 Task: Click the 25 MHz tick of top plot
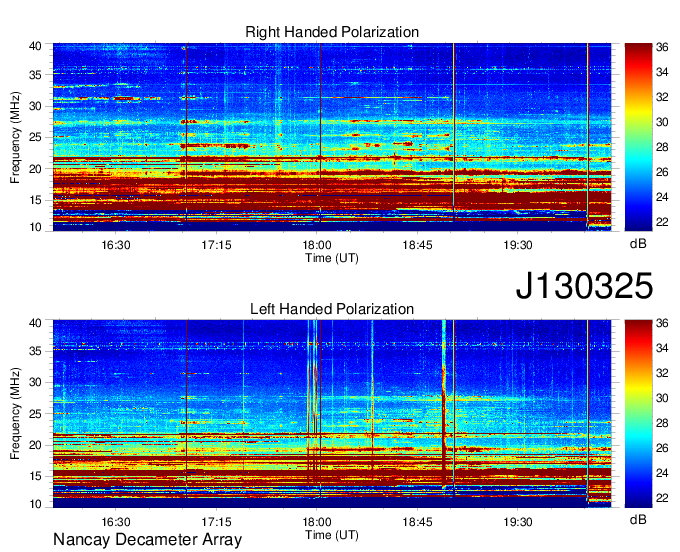35,137
